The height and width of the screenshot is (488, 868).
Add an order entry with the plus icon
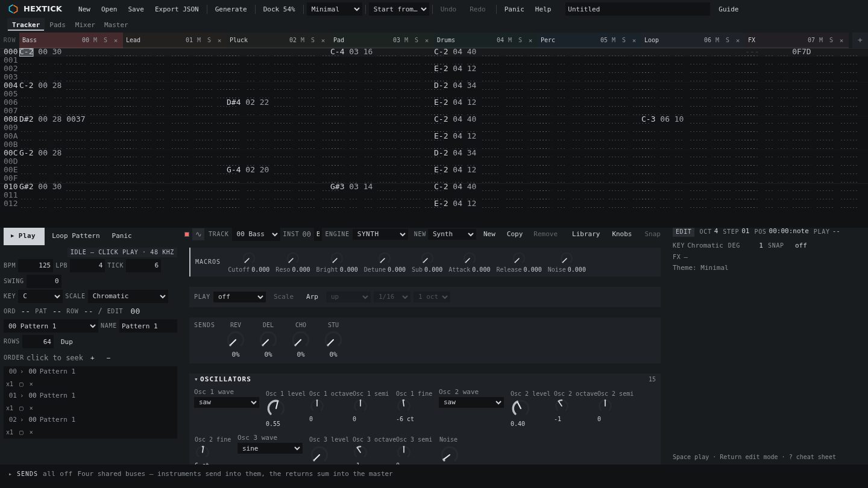[x=92, y=358]
